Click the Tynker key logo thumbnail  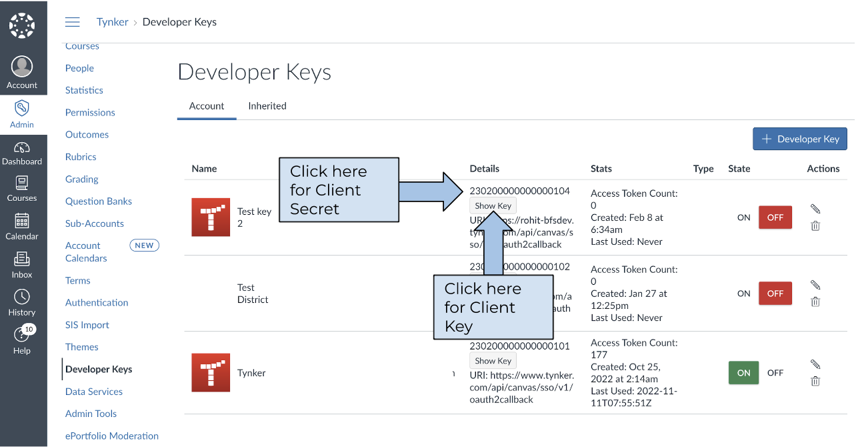211,372
